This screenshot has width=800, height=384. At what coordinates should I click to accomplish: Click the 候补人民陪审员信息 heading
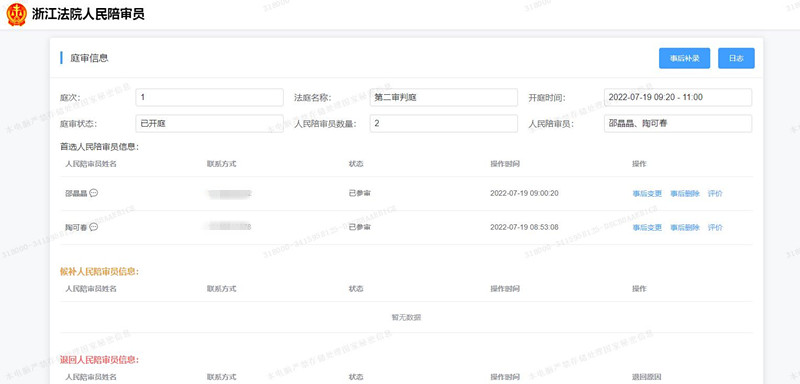(x=99, y=271)
